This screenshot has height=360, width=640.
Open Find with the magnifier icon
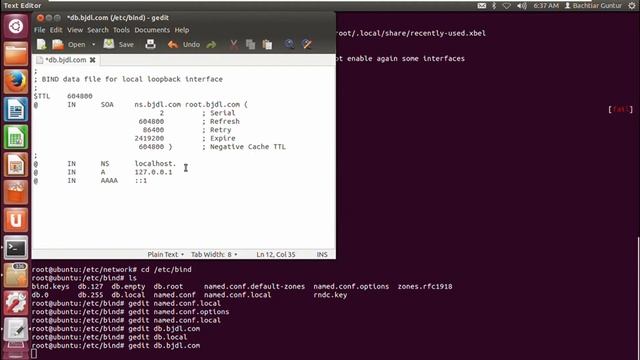coord(289,44)
